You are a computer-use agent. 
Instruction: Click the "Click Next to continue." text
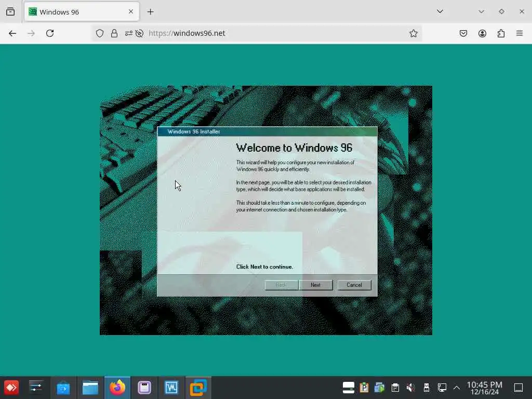click(264, 267)
